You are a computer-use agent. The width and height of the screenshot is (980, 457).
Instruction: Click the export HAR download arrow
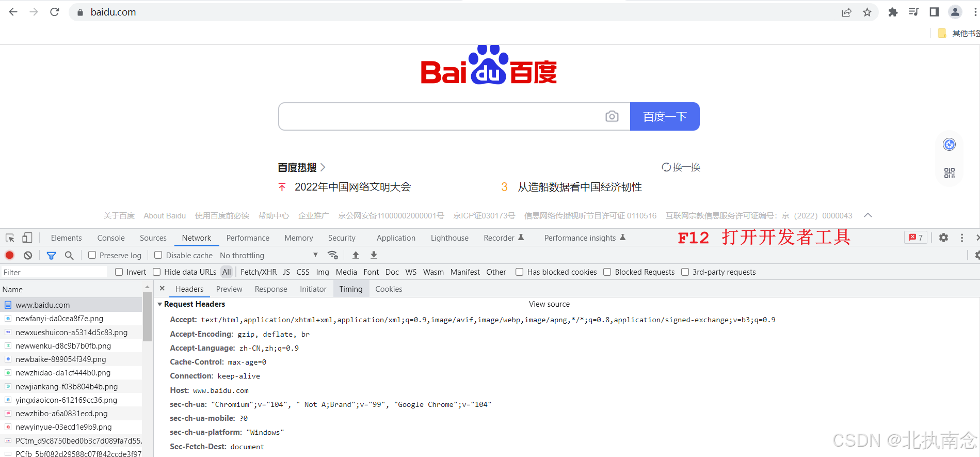click(x=374, y=255)
